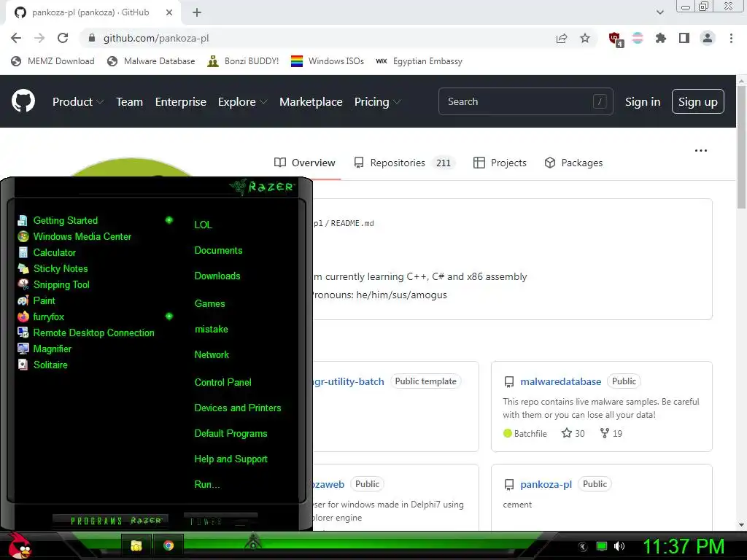Select the Overview tab
747x560 pixels.
point(305,163)
